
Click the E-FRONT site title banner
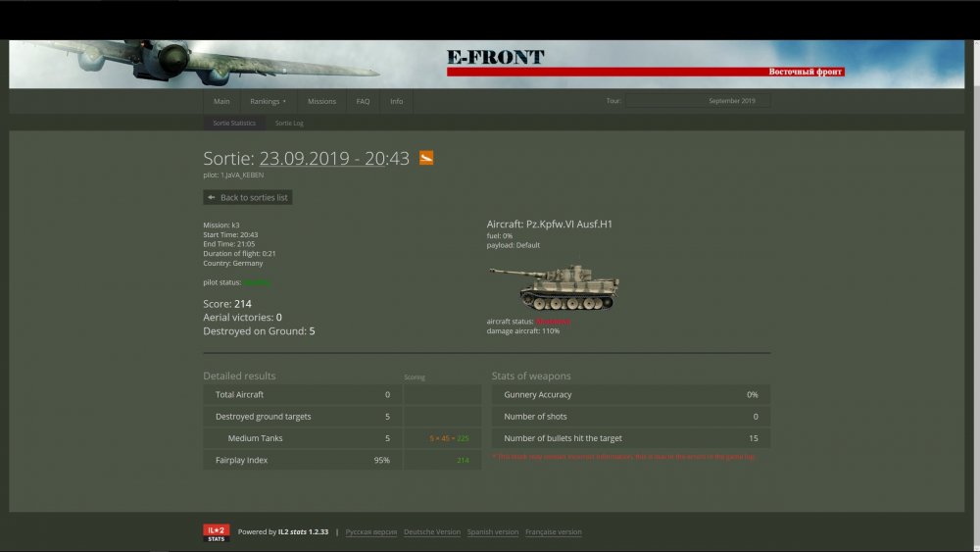point(495,58)
